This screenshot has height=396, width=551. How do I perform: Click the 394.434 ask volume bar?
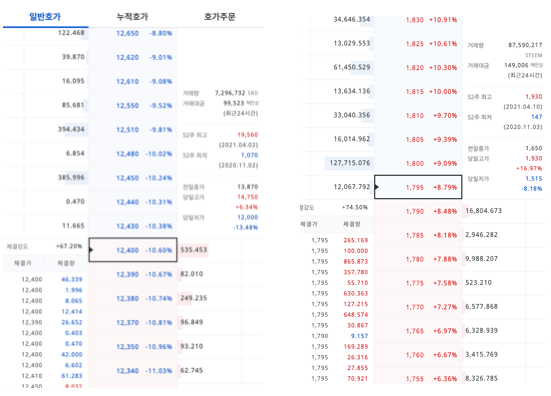(71, 129)
